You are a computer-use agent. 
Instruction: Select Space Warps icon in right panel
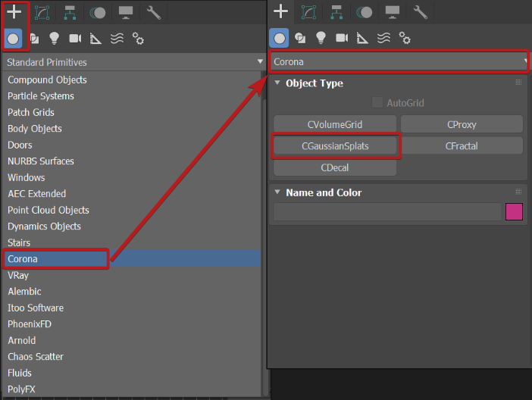(x=383, y=38)
